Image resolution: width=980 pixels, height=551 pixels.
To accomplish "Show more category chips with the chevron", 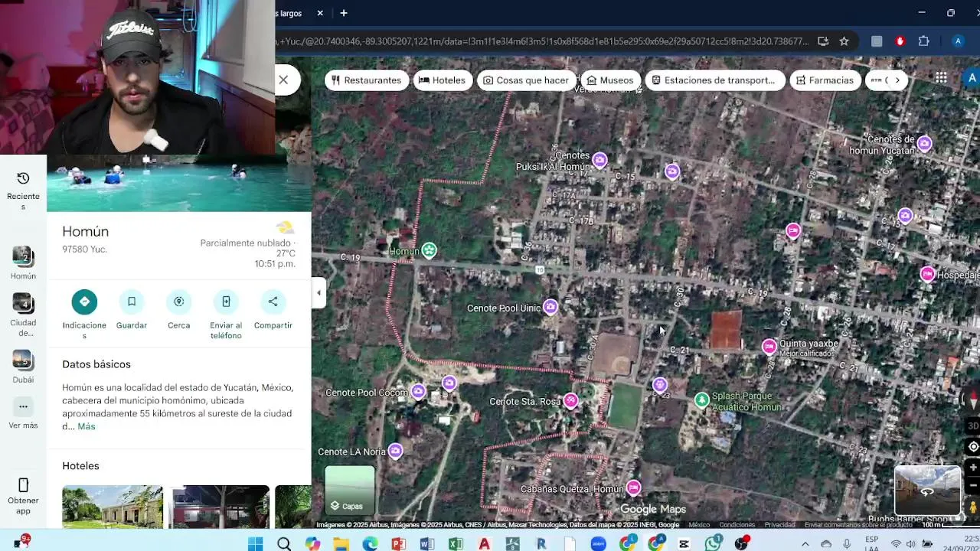I will 897,80.
